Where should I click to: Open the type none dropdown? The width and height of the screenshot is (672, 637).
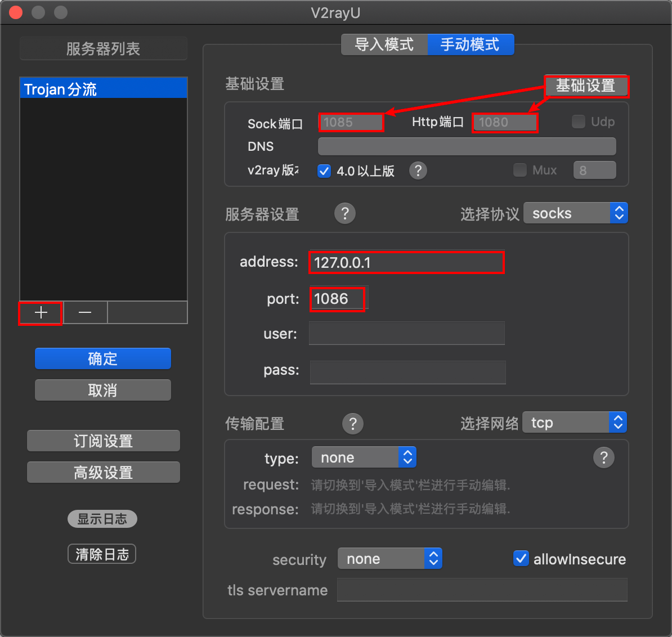(x=364, y=457)
